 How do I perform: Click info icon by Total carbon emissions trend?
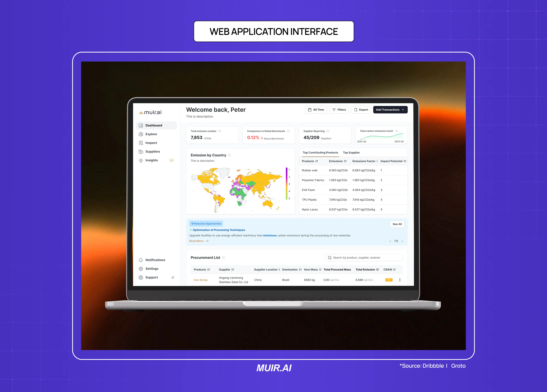coord(397,131)
